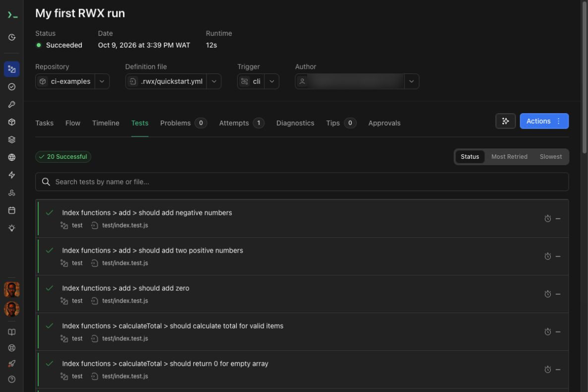Open the webhook sidebar icon
This screenshot has height=392, width=588.
pos(12,193)
